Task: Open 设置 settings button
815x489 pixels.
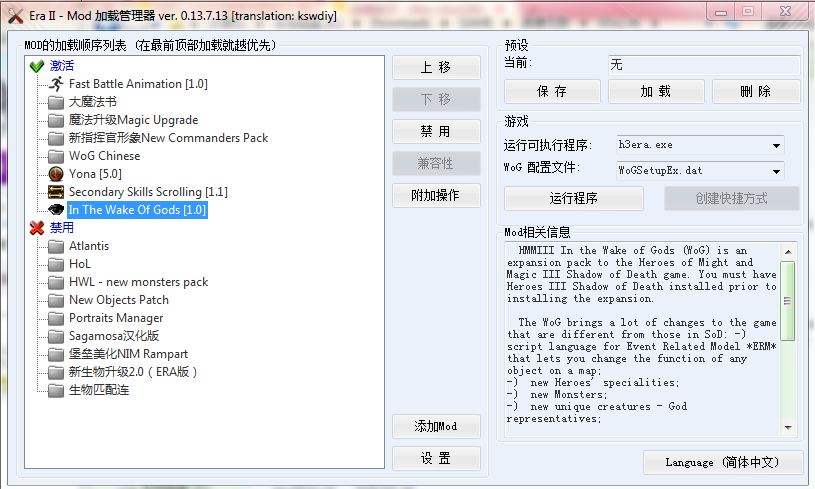Action: [436, 458]
